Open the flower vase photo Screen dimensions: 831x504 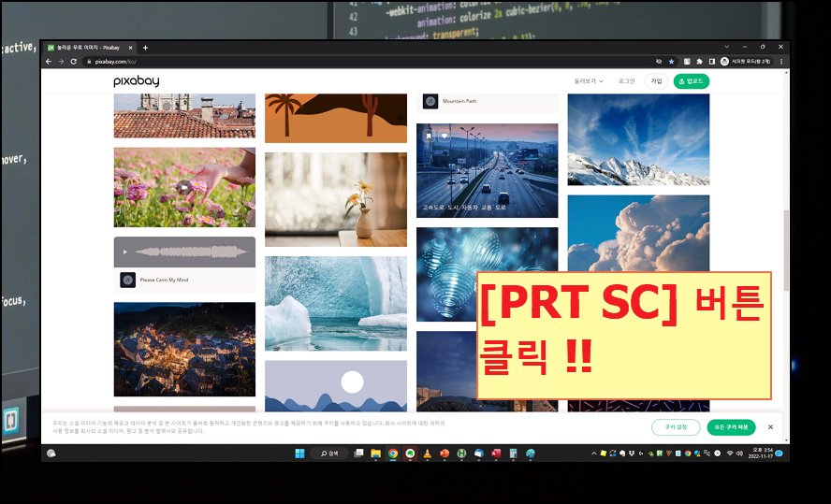pyautogui.click(x=336, y=199)
